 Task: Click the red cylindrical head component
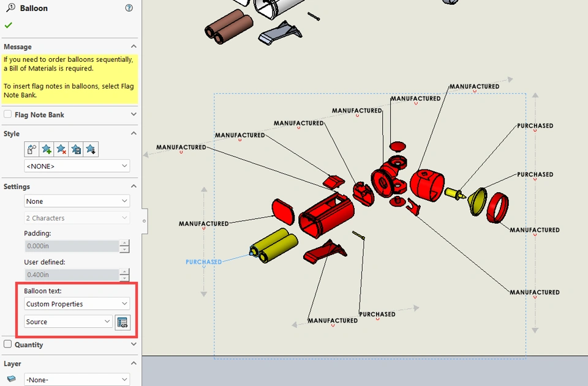(x=427, y=185)
